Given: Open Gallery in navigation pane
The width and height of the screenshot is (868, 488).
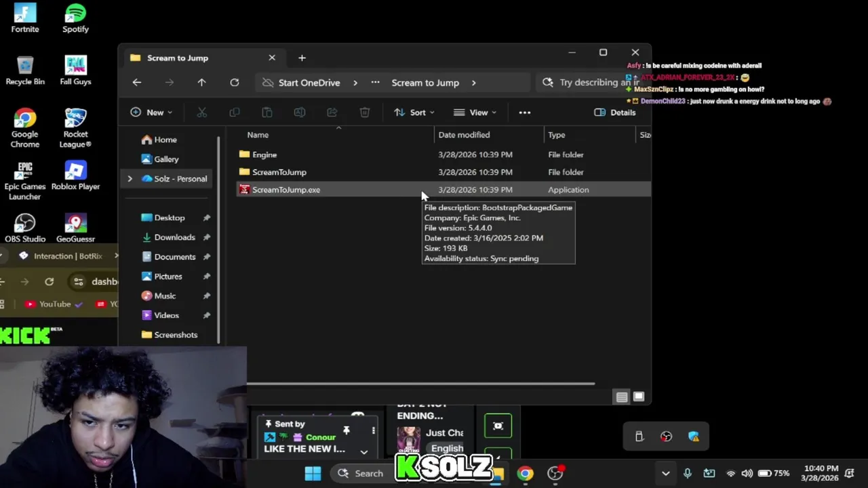Looking at the screenshot, I should pyautogui.click(x=166, y=159).
